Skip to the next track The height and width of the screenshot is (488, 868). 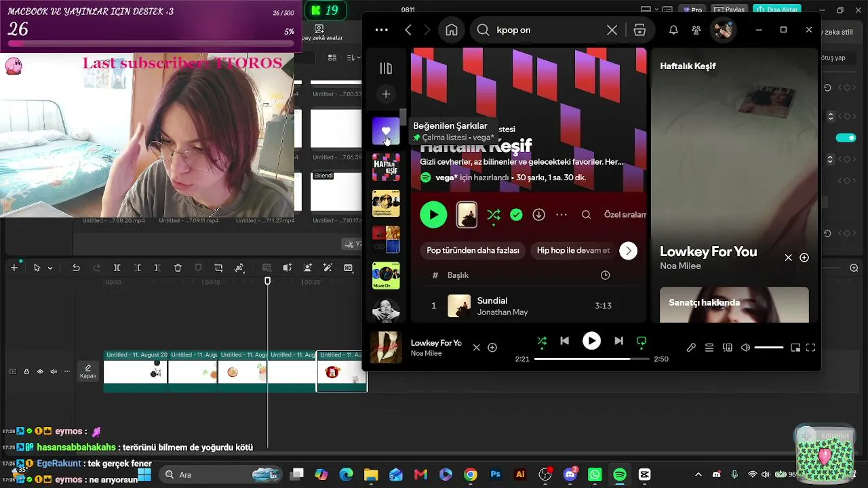618,341
